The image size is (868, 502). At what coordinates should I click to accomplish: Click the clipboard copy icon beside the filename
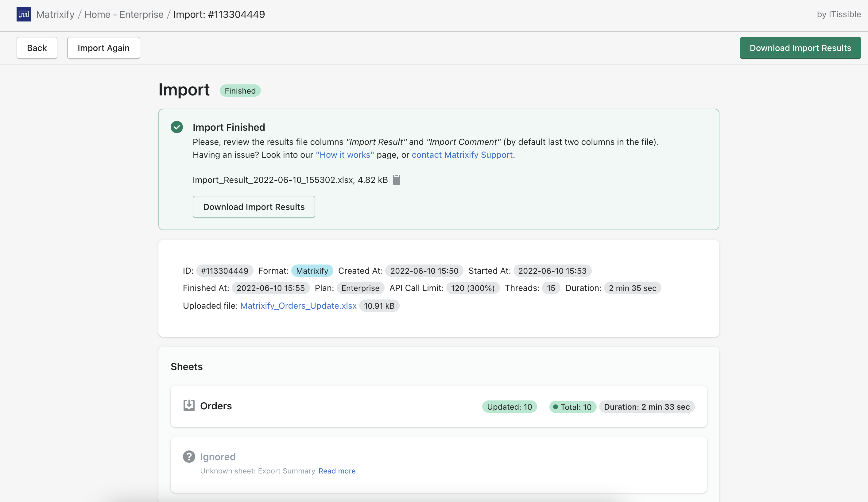397,180
